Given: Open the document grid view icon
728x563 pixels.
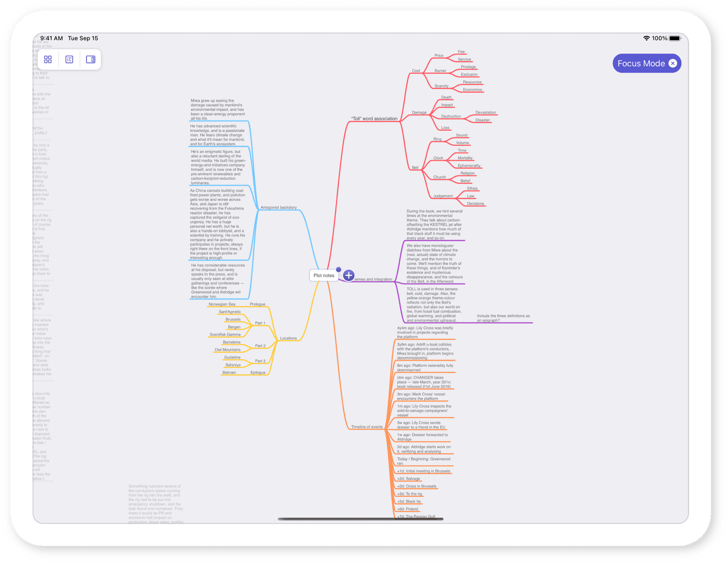Looking at the screenshot, I should pyautogui.click(x=48, y=59).
